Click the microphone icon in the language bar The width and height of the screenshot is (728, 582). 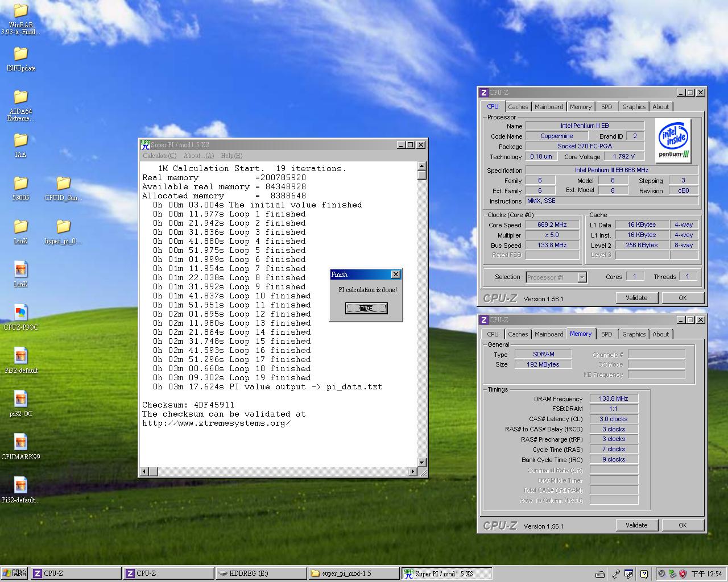tap(615, 574)
